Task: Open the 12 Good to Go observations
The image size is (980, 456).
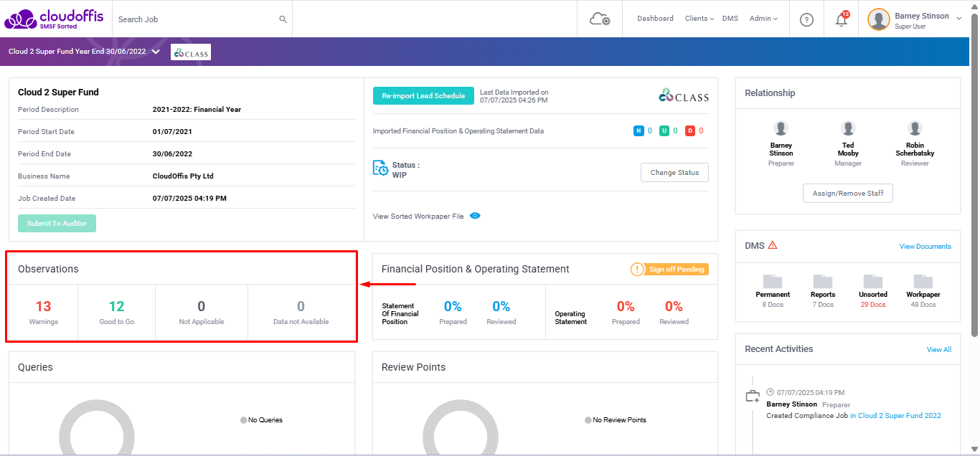Action: (x=116, y=312)
